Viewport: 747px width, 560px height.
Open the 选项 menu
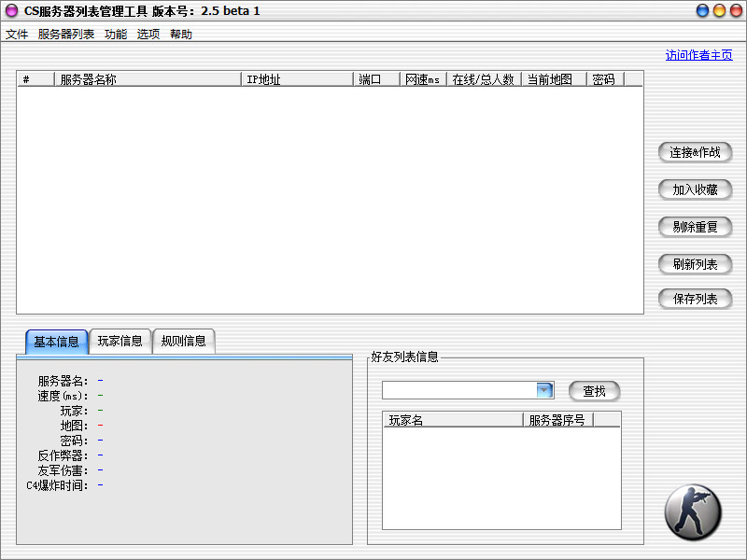coord(148,34)
